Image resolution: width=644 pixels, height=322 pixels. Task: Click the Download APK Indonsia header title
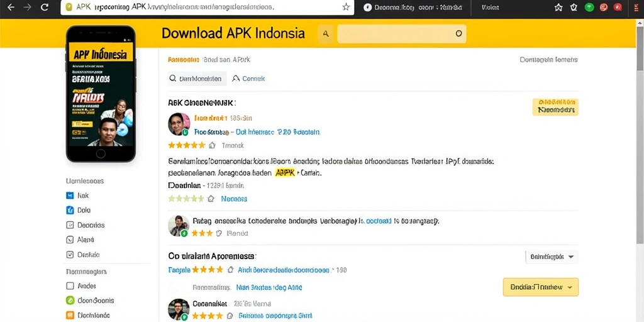pos(233,33)
